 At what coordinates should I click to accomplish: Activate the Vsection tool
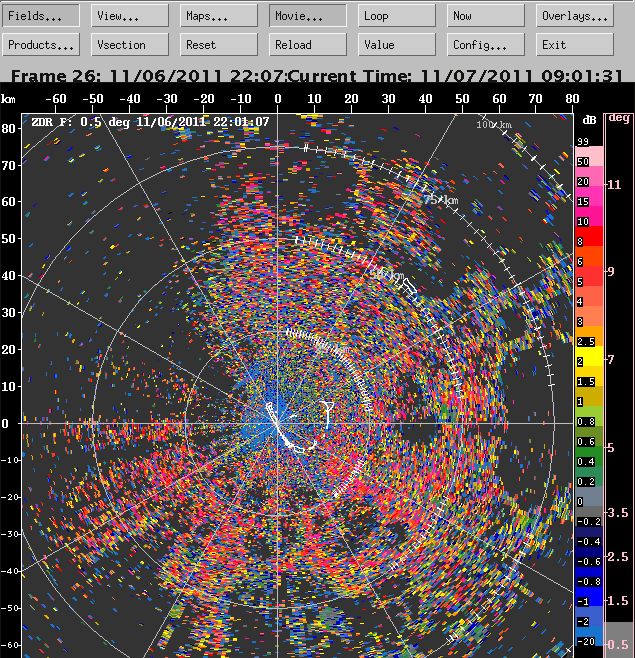tap(131, 45)
